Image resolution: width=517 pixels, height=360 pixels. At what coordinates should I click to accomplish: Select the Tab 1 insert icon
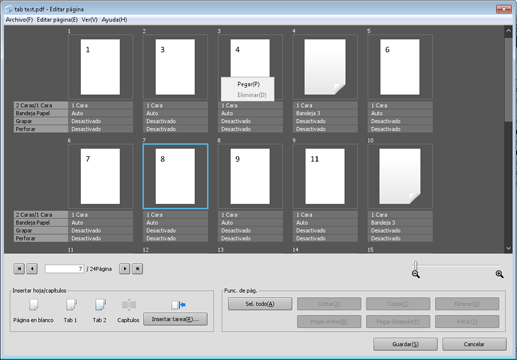pos(71,304)
